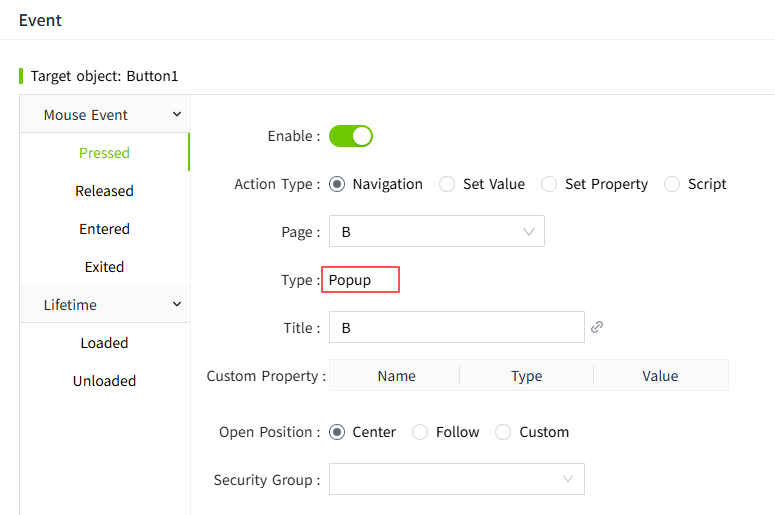Select the Loaded lifetime event
The image size is (775, 515).
point(104,343)
